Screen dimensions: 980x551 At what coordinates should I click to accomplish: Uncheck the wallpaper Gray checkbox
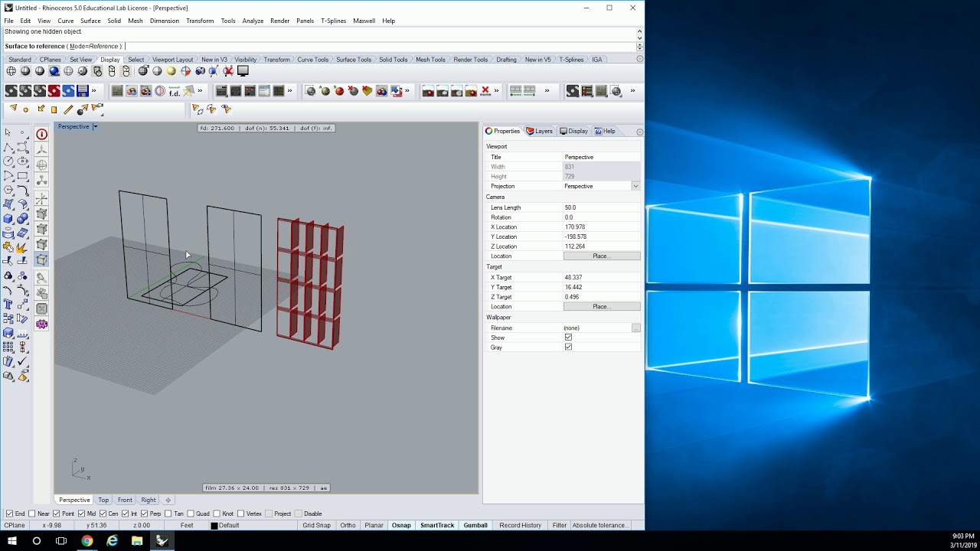(x=568, y=347)
